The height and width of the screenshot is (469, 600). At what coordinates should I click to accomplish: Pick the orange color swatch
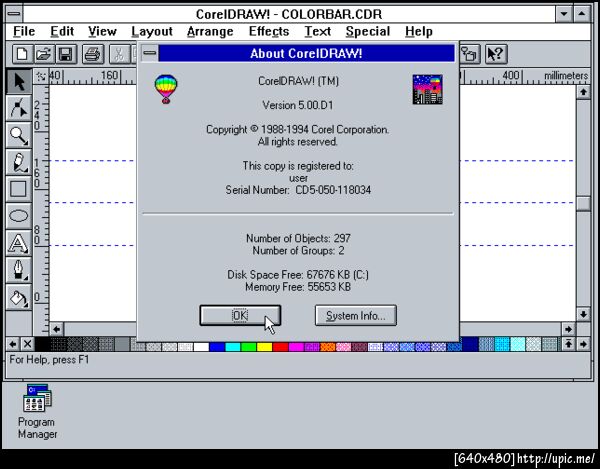328,347
